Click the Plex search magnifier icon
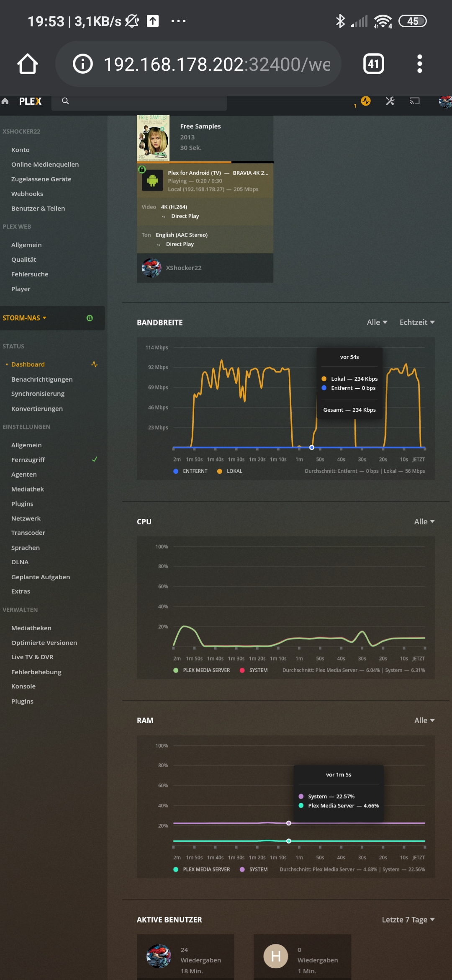Screen dimensions: 452x980 pyautogui.click(x=65, y=101)
